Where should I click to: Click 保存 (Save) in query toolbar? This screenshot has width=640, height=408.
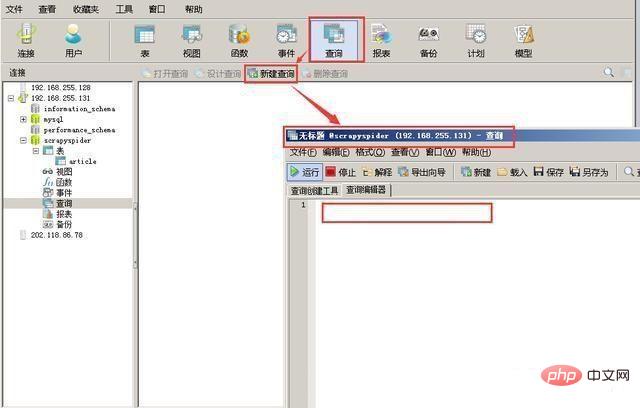tap(549, 172)
